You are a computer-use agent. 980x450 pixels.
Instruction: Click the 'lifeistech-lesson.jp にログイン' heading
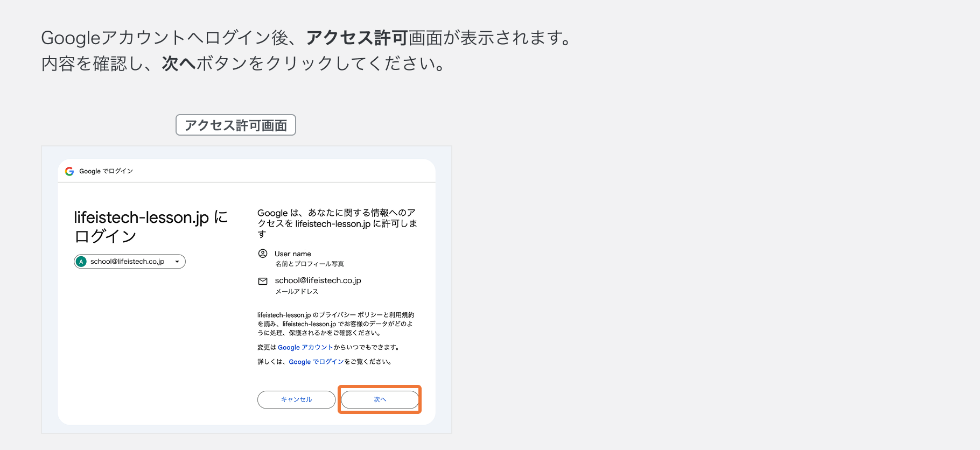[x=151, y=226]
